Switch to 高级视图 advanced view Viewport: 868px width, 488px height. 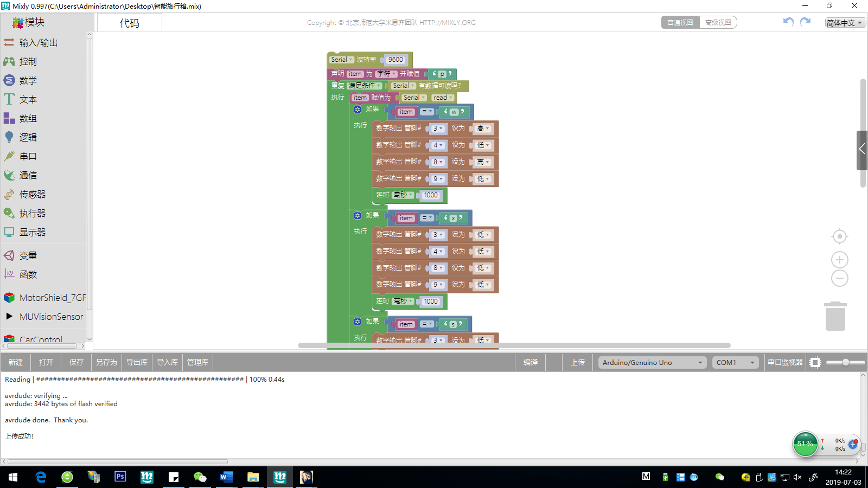pos(718,22)
